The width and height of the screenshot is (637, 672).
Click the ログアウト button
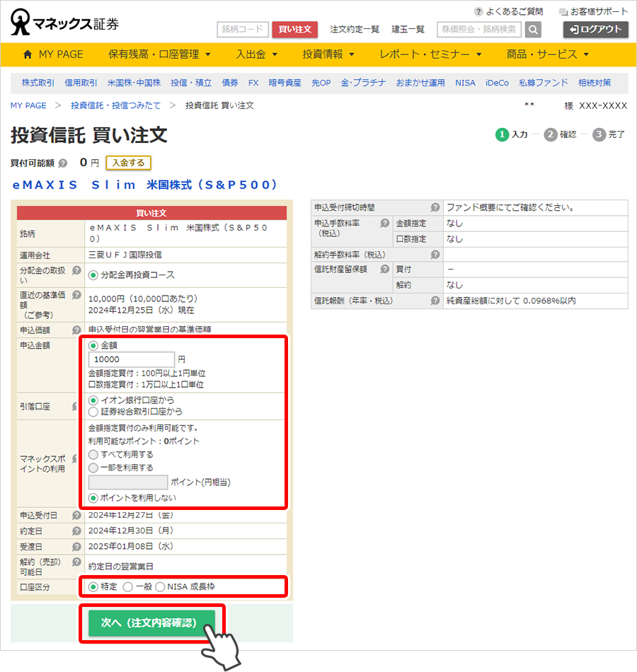595,30
